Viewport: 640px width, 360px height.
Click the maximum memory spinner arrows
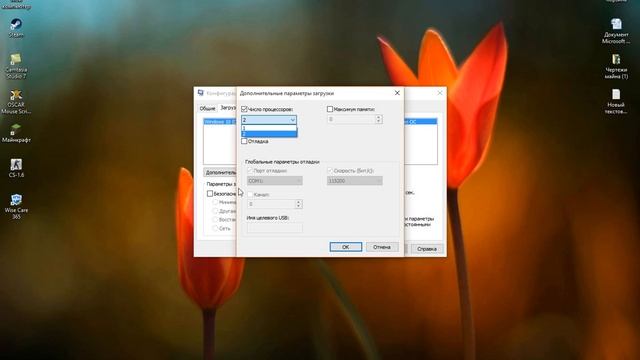[378, 119]
